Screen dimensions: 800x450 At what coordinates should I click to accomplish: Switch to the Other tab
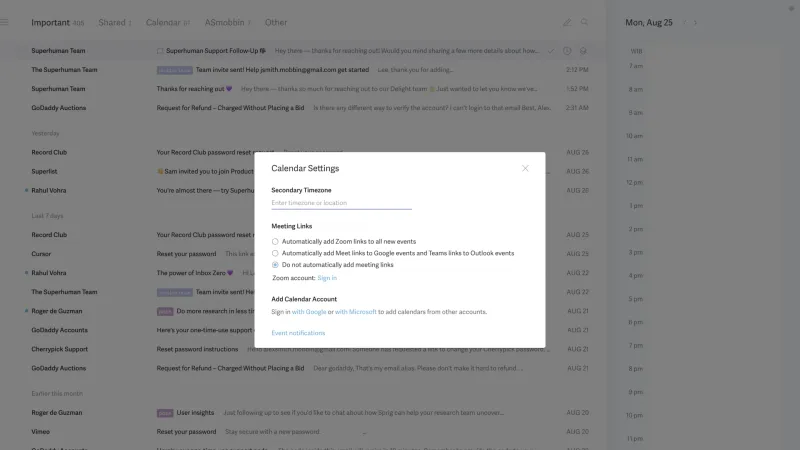276,22
